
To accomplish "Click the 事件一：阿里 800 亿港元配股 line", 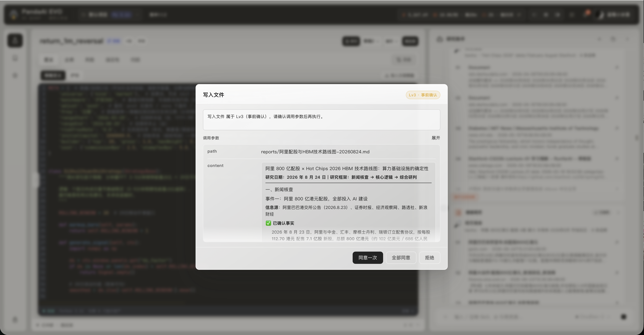I will (317, 199).
